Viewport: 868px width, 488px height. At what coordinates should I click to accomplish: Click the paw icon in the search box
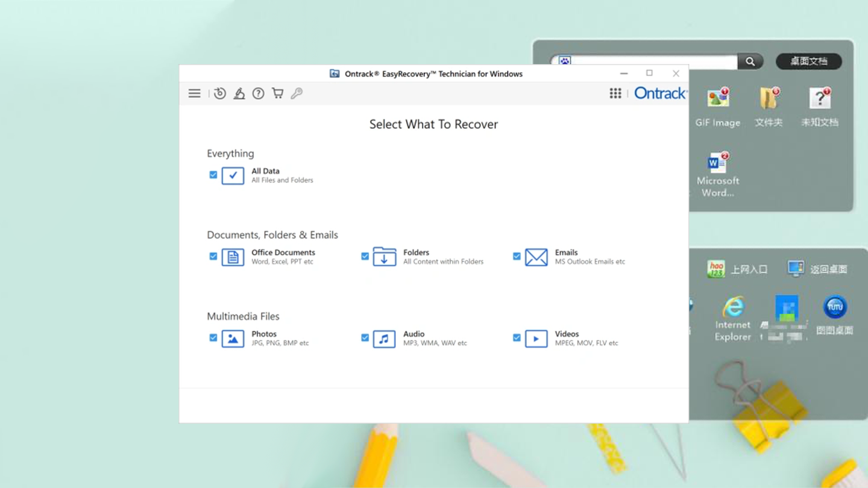pos(564,61)
